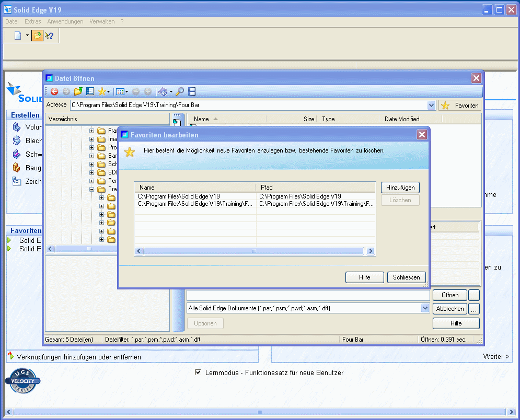Open the Verwalten menu
The image size is (520, 420).
102,21
